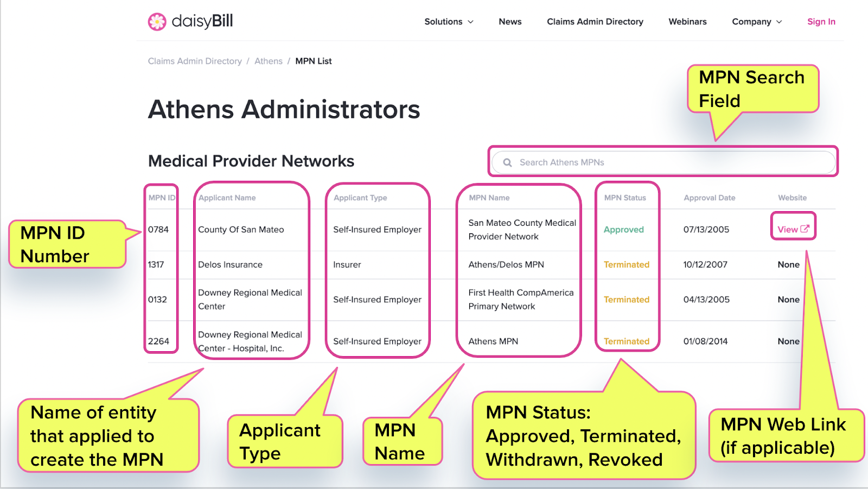Click the Applicant Type column header

coord(360,198)
